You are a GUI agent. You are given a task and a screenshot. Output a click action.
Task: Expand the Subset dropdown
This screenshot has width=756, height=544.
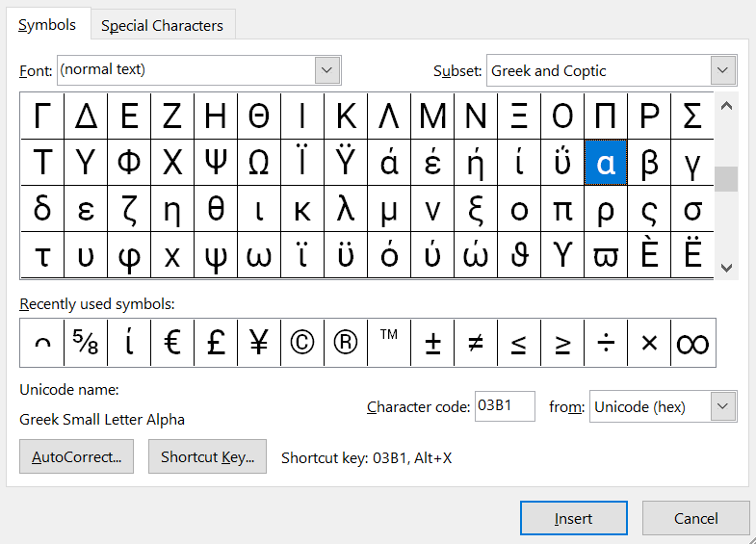[x=723, y=70]
